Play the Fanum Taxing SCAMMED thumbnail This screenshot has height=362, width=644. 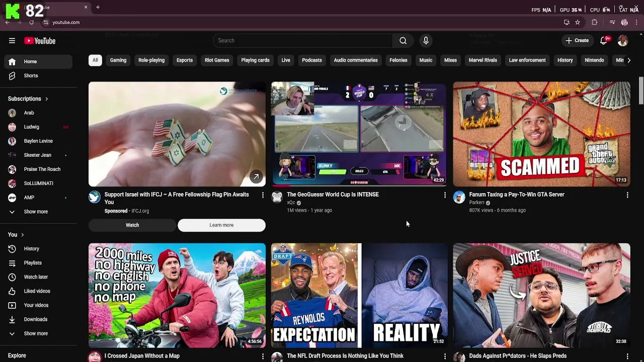(541, 134)
